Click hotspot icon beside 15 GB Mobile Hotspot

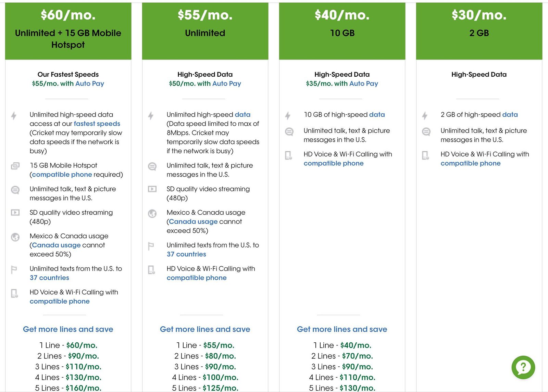[15, 166]
